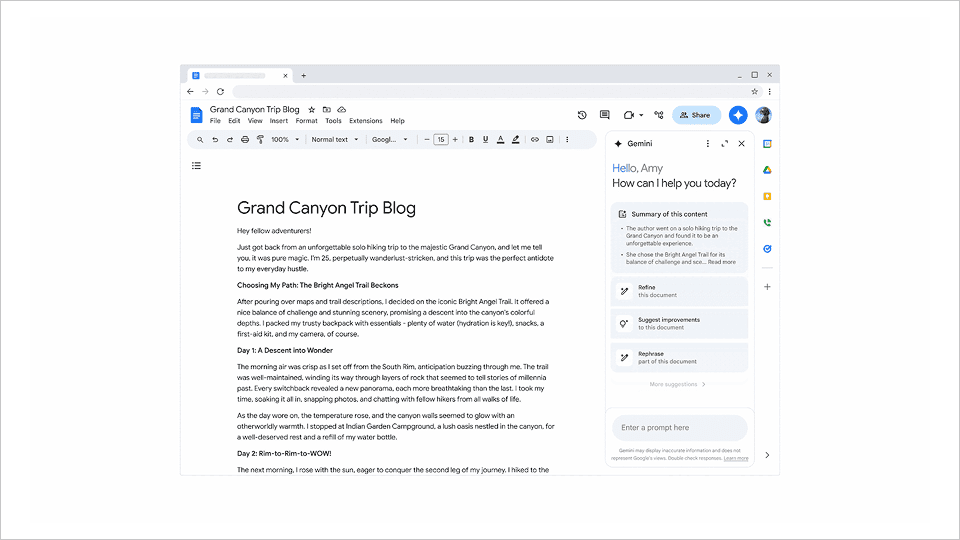Open a new browser tab
This screenshot has height=540, width=960.
304,76
